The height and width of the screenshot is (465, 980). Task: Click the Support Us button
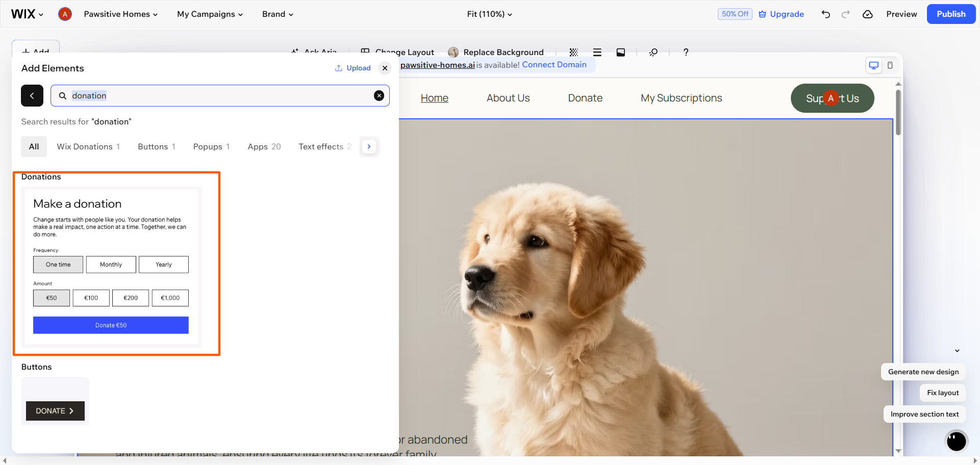point(833,98)
